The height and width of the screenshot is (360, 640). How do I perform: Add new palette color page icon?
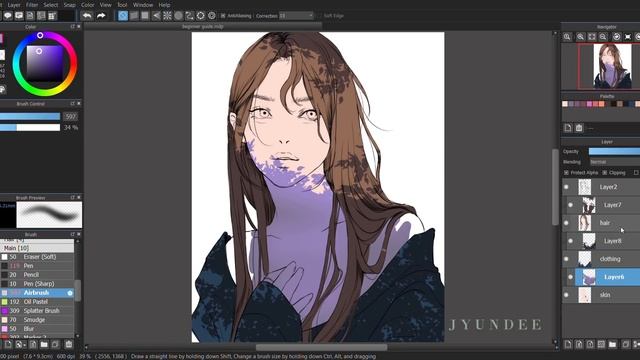[x=568, y=128]
